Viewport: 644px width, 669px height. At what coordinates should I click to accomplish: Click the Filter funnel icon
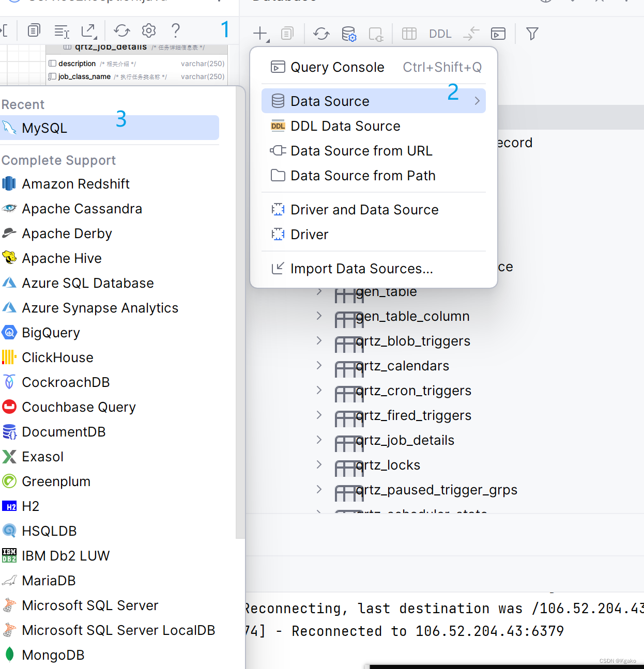pyautogui.click(x=532, y=34)
